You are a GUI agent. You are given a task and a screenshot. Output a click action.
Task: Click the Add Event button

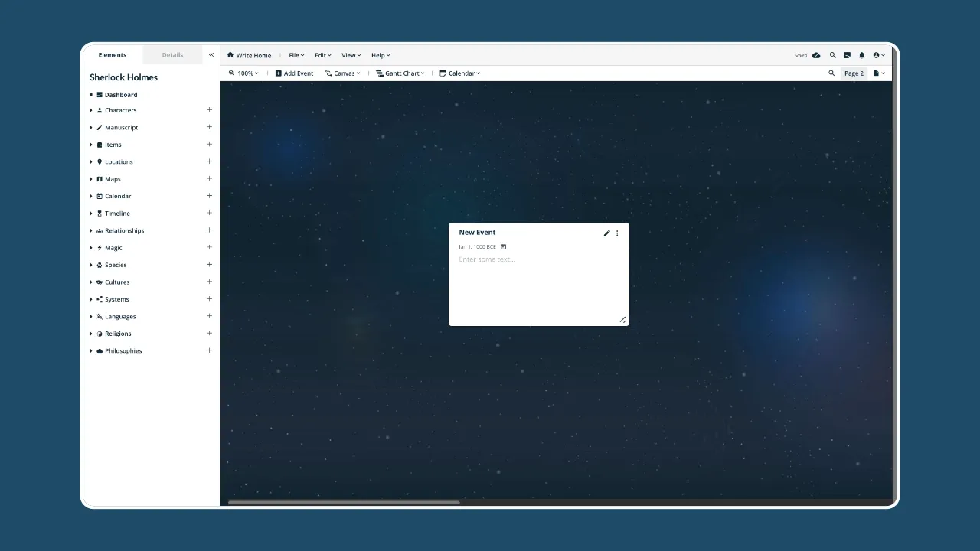(294, 73)
